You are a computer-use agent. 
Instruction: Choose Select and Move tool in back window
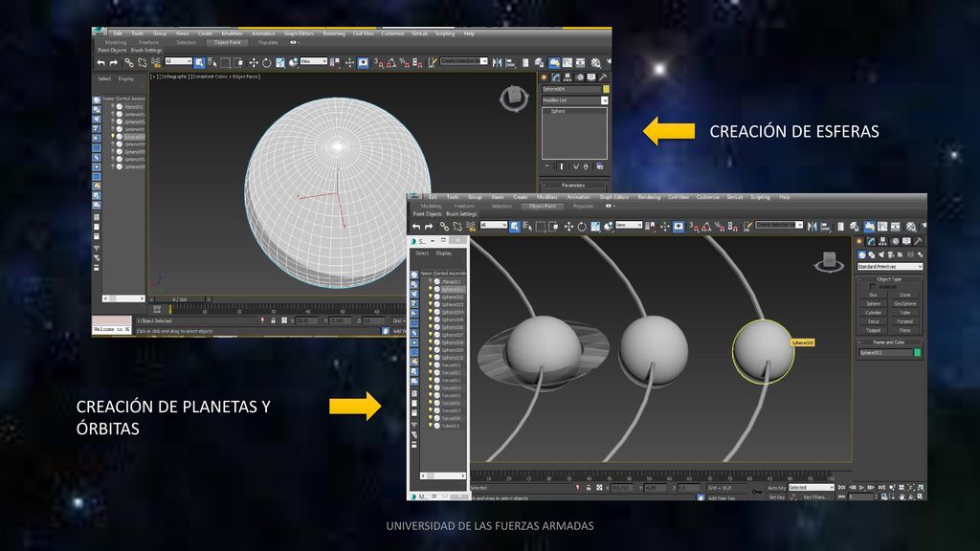(x=253, y=62)
